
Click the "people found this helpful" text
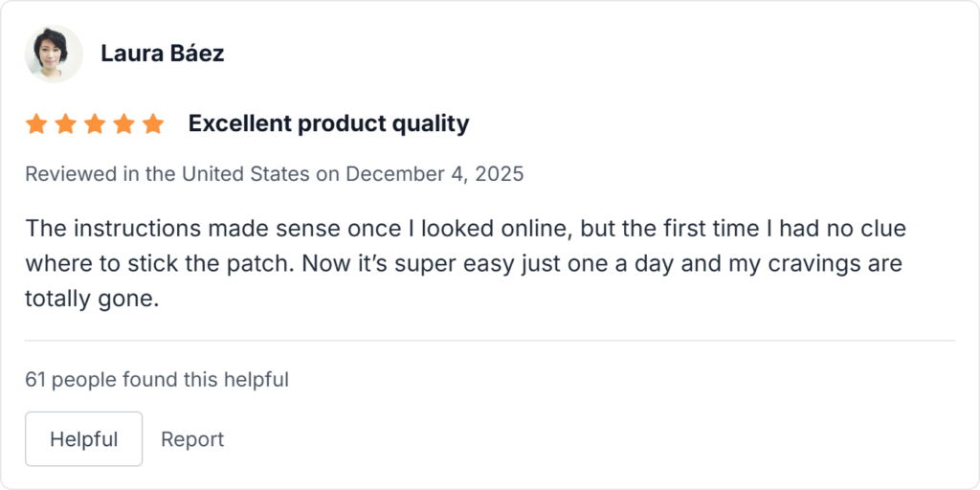coord(170,380)
